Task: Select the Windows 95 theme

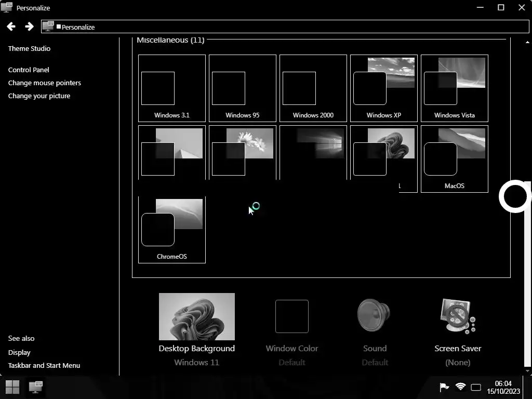Action: 243,88
